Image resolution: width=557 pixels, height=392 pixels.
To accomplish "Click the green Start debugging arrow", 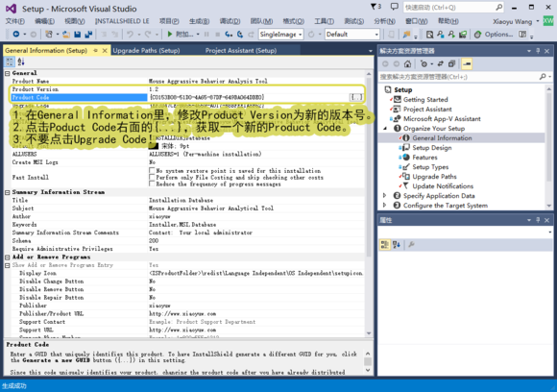I will click(x=170, y=35).
